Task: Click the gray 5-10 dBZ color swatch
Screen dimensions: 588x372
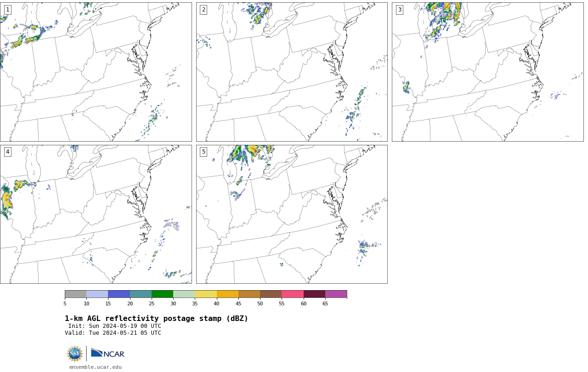Action: (x=76, y=294)
